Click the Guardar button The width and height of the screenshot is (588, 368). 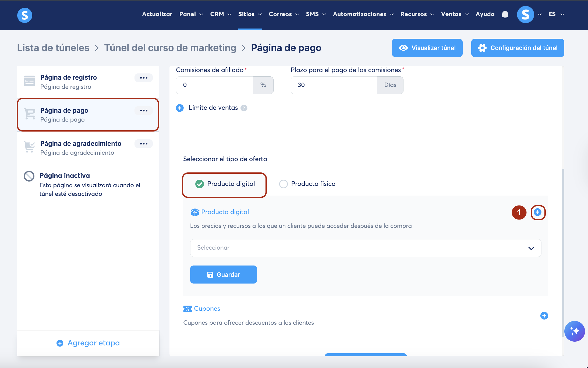point(223,274)
